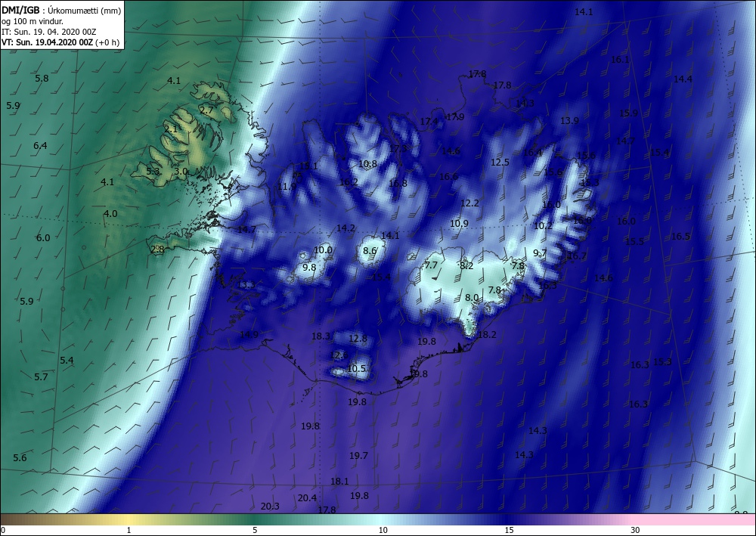Click the map value 10.5
Screen dimensions: 756x536
[356, 368]
